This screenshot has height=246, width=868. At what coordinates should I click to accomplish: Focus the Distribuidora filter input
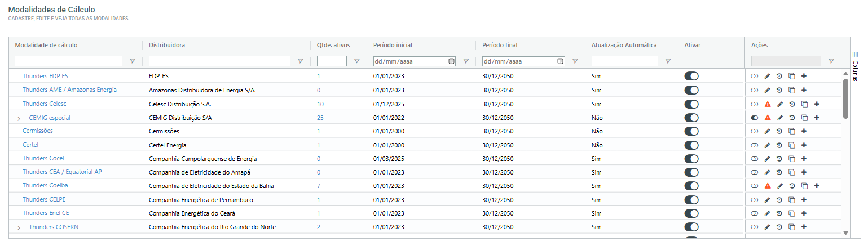(219, 61)
